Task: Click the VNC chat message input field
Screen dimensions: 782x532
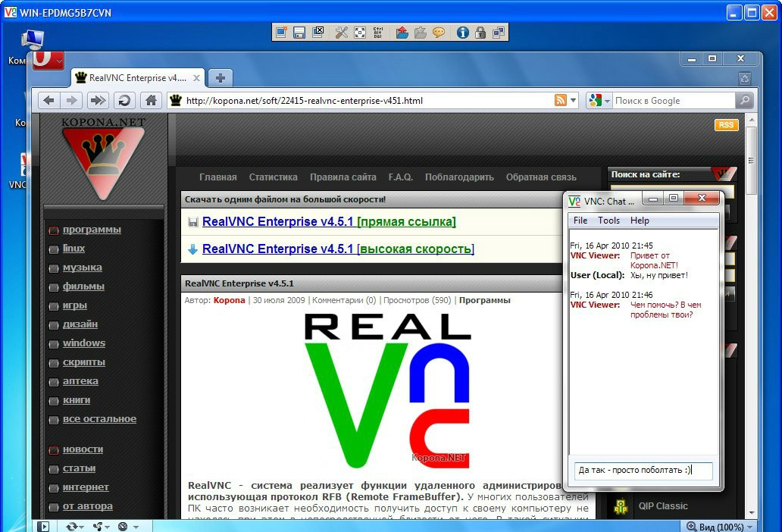Action: coord(643,470)
